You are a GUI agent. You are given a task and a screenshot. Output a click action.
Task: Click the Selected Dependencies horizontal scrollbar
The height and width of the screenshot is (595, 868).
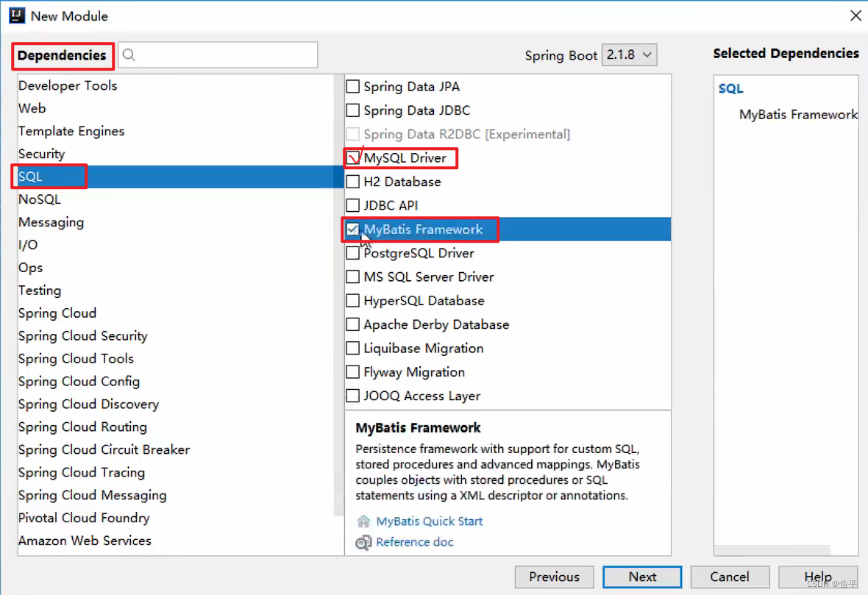pos(772,550)
